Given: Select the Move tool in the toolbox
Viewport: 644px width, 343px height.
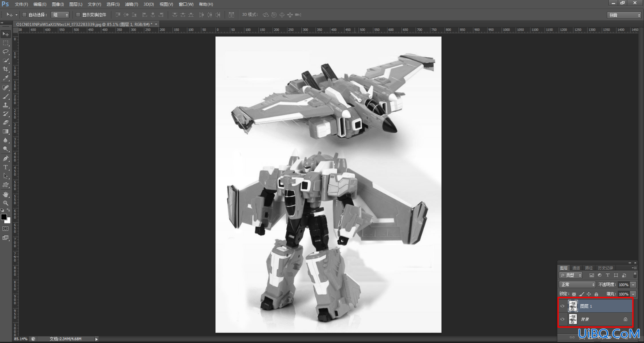Looking at the screenshot, I should click(x=5, y=34).
